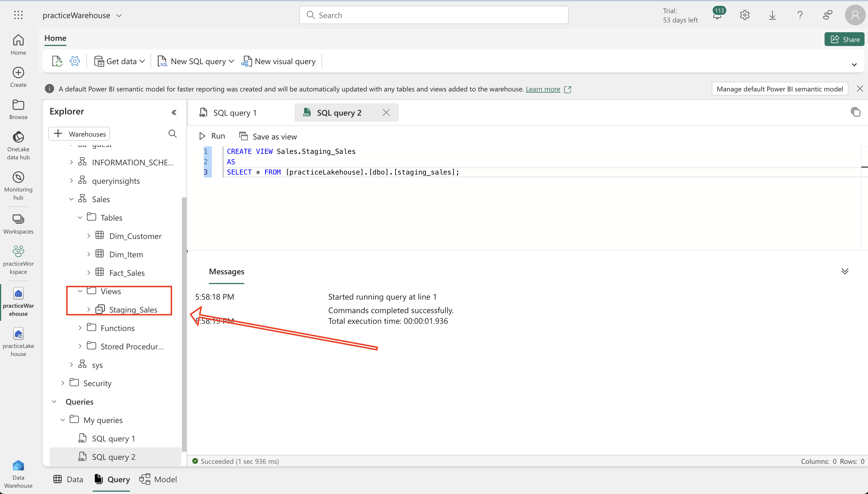Open the Create page

click(18, 77)
